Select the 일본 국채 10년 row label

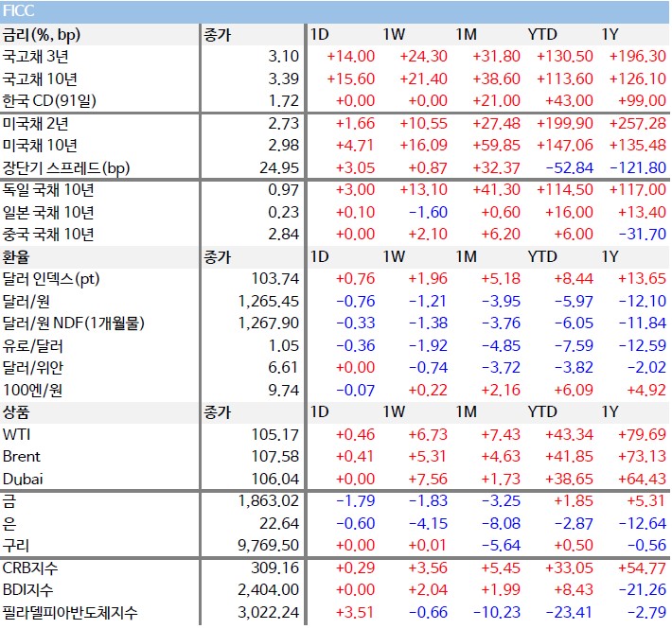click(48, 213)
